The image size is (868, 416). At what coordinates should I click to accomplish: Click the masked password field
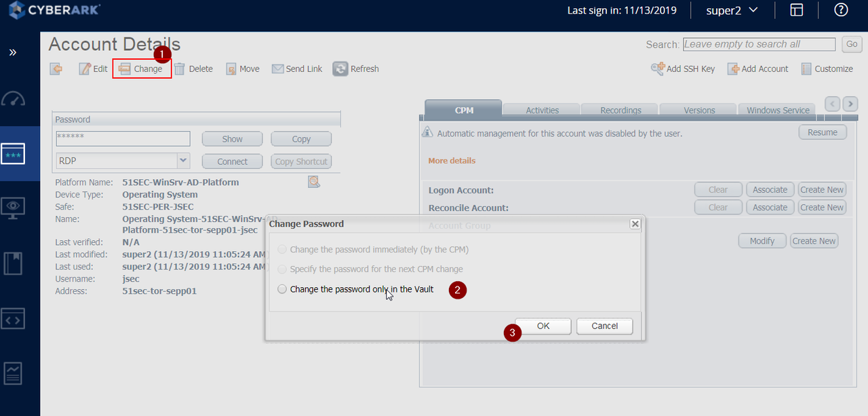coord(123,138)
